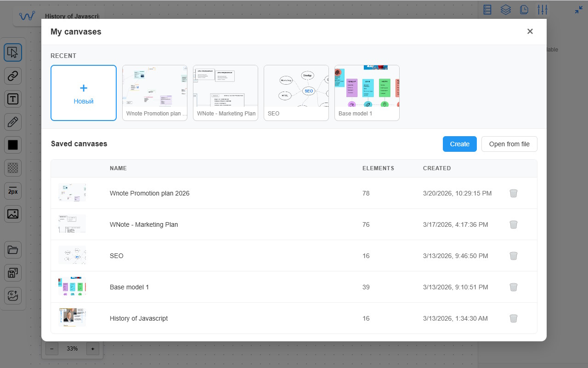588x368 pixels.
Task: Click the black stroke color swatch
Action: click(x=13, y=145)
